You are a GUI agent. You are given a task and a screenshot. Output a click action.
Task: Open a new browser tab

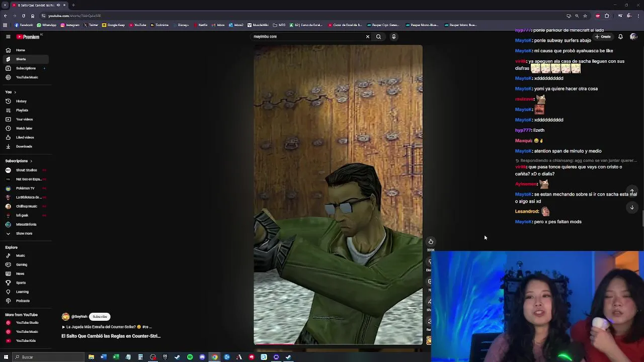(x=73, y=5)
